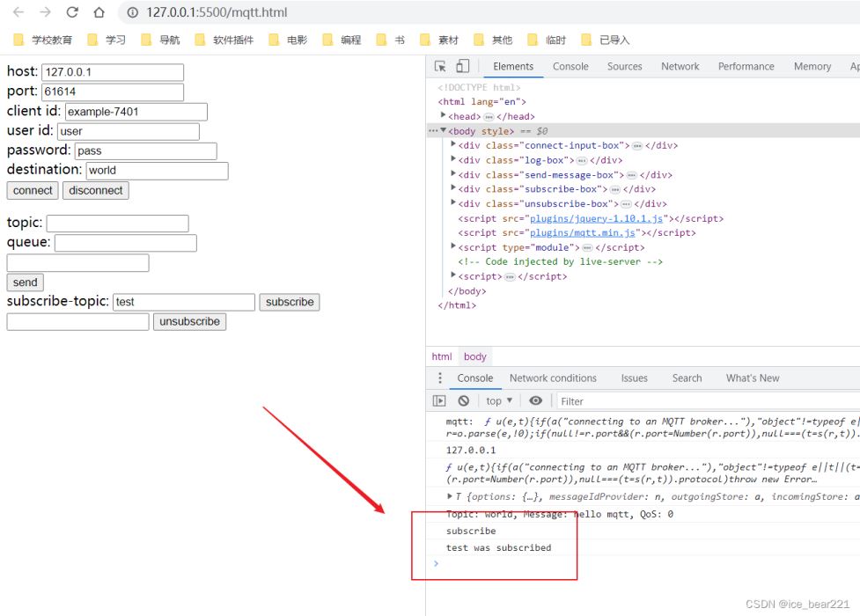Viewport: 860px width, 616px height.
Task: Click the clear console icon
Action: 463,401
